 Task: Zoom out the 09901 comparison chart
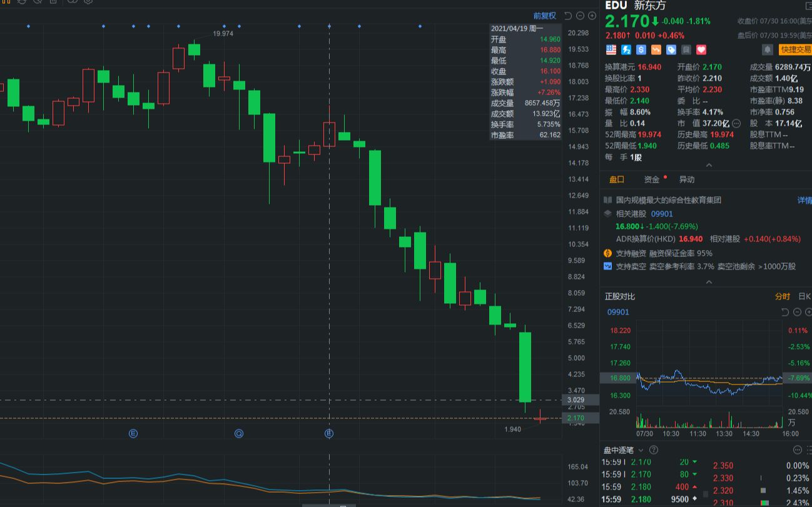[797, 312]
